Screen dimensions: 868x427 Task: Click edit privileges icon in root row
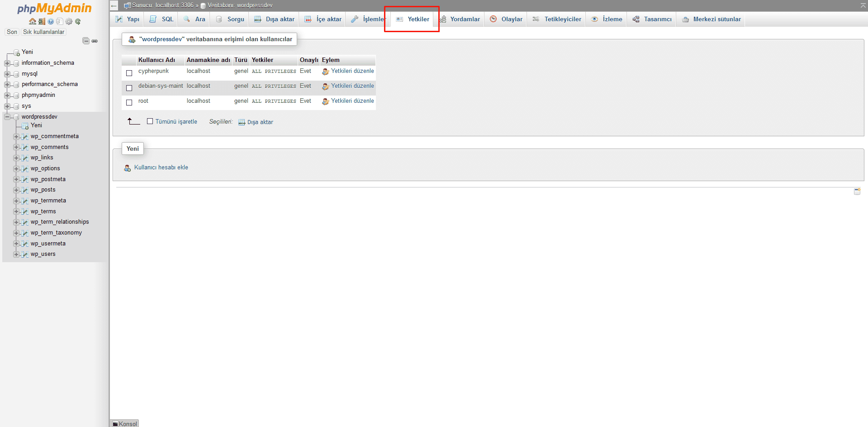pyautogui.click(x=325, y=101)
